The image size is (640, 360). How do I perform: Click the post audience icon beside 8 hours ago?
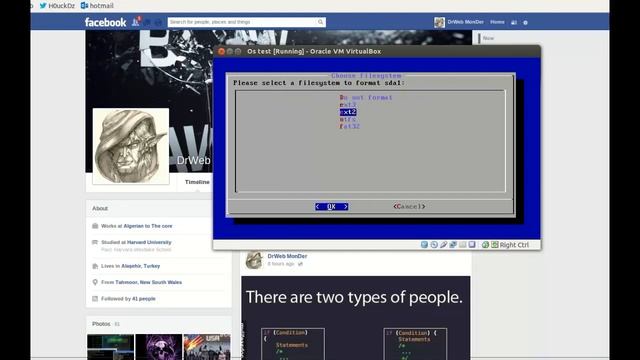(300, 264)
